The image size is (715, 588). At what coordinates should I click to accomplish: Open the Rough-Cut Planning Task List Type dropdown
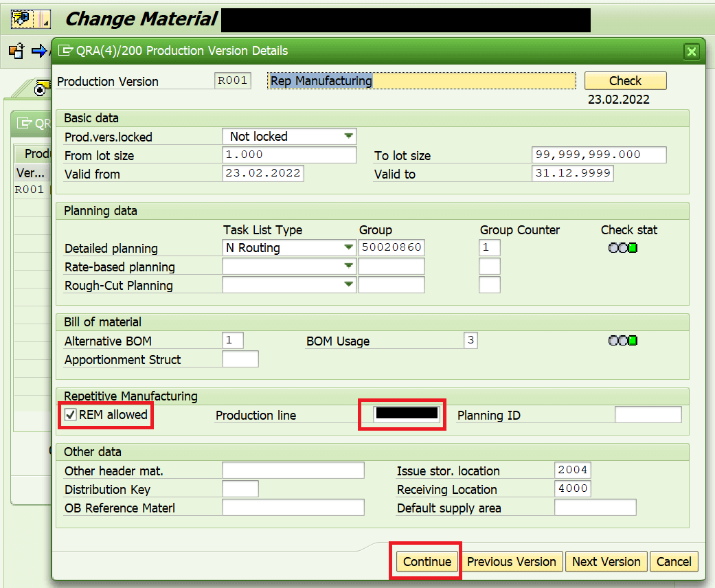(350, 284)
